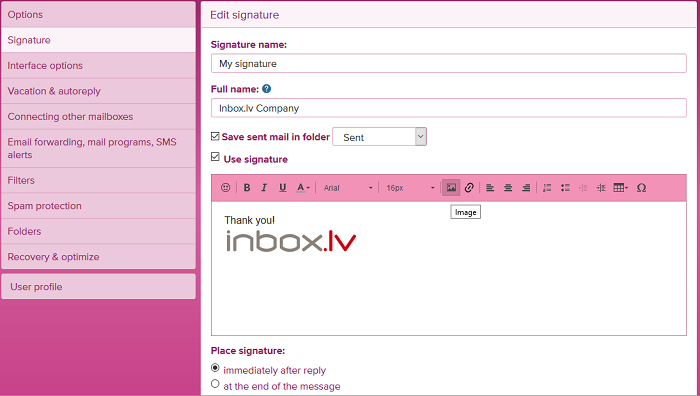Click the Full name input field
The width and height of the screenshot is (700, 396).
449,108
